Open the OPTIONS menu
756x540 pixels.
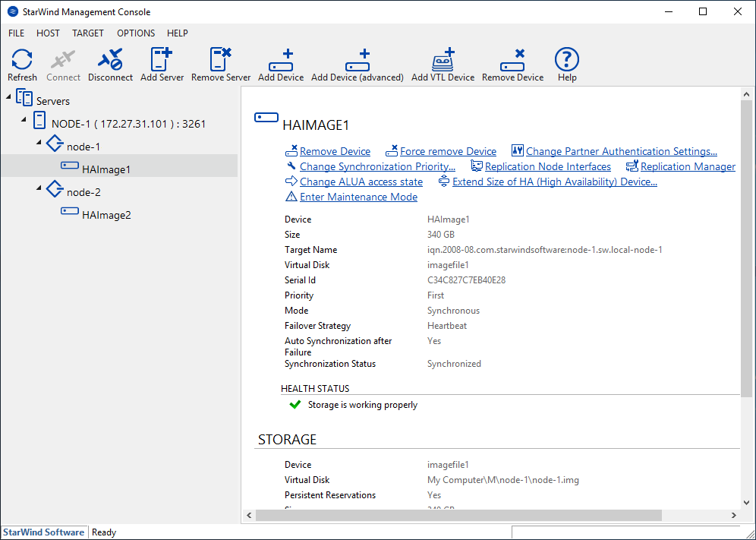(x=136, y=33)
